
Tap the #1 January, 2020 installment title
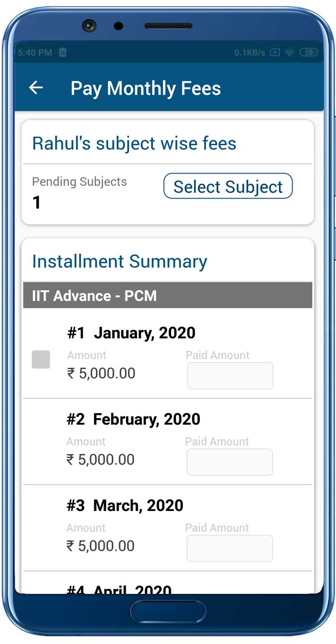click(x=131, y=333)
